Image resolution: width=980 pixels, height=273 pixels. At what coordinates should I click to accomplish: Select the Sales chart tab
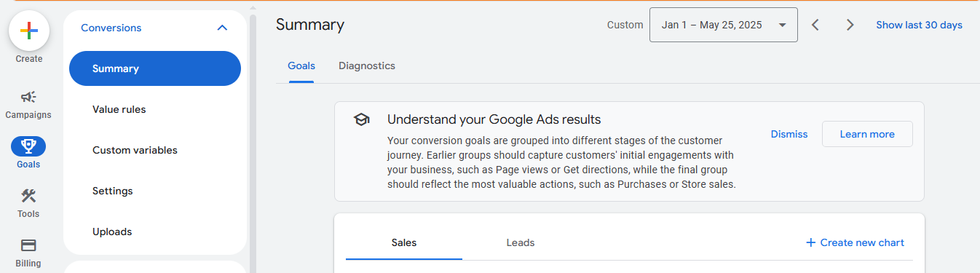pyautogui.click(x=404, y=242)
